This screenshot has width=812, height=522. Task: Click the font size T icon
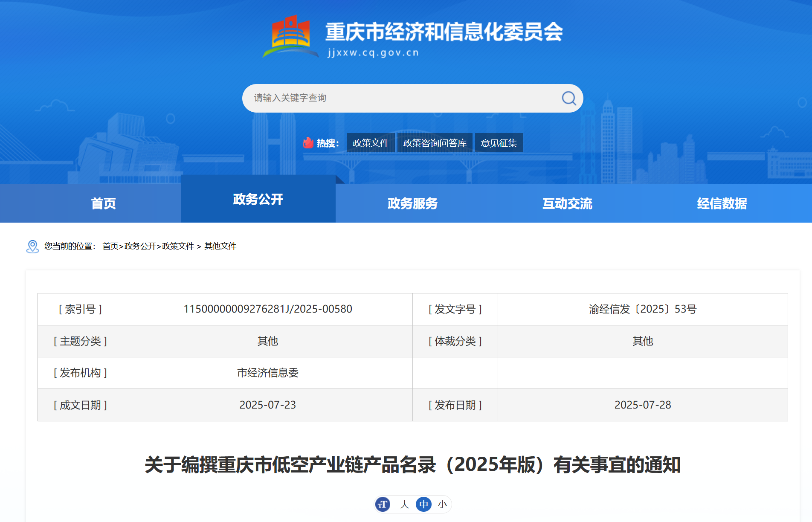click(x=383, y=505)
